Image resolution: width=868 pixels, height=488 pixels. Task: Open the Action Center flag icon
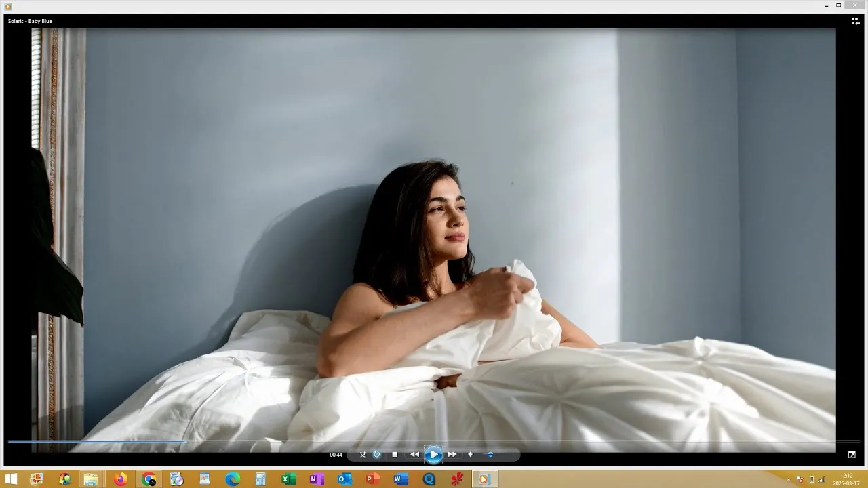[x=800, y=480]
